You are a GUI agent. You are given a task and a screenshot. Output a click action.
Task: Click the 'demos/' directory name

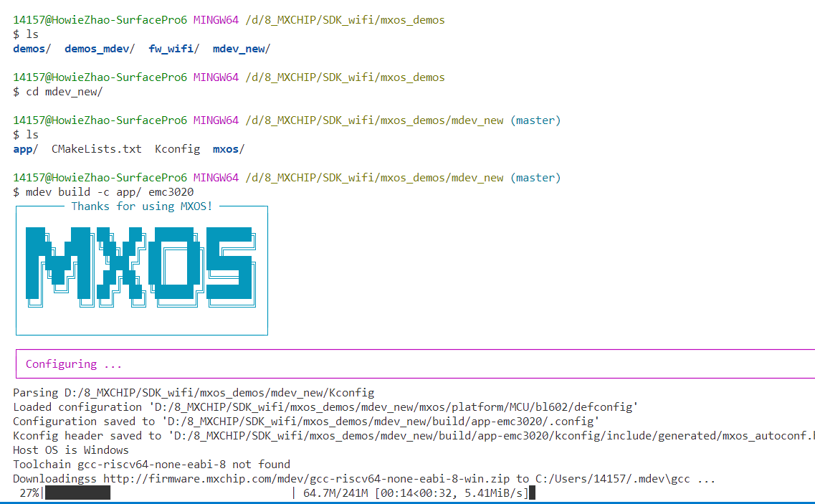[32, 49]
